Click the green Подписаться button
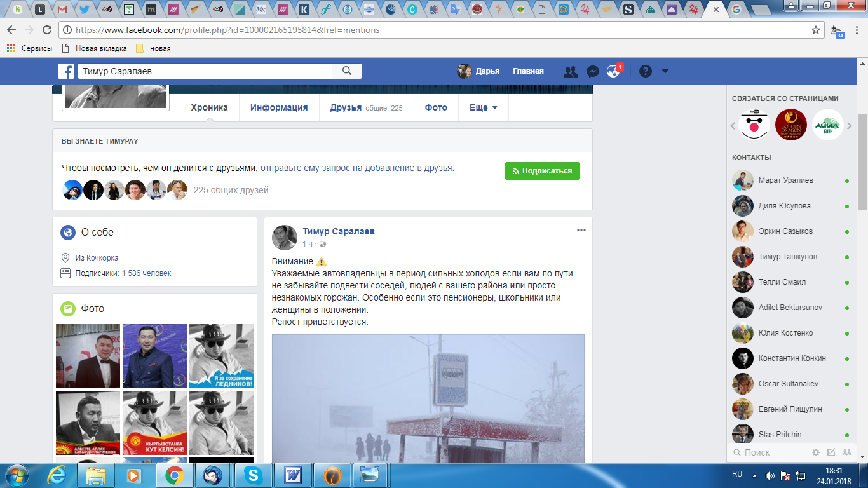Image resolution: width=868 pixels, height=488 pixels. [542, 171]
